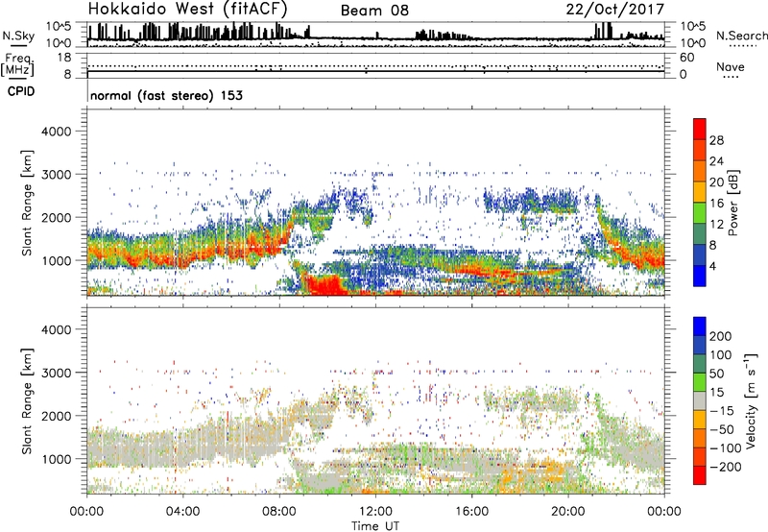This screenshot has height=532, width=768.
Task: Click the strong red echo near 10:00 in power panel
Action: click(x=324, y=285)
